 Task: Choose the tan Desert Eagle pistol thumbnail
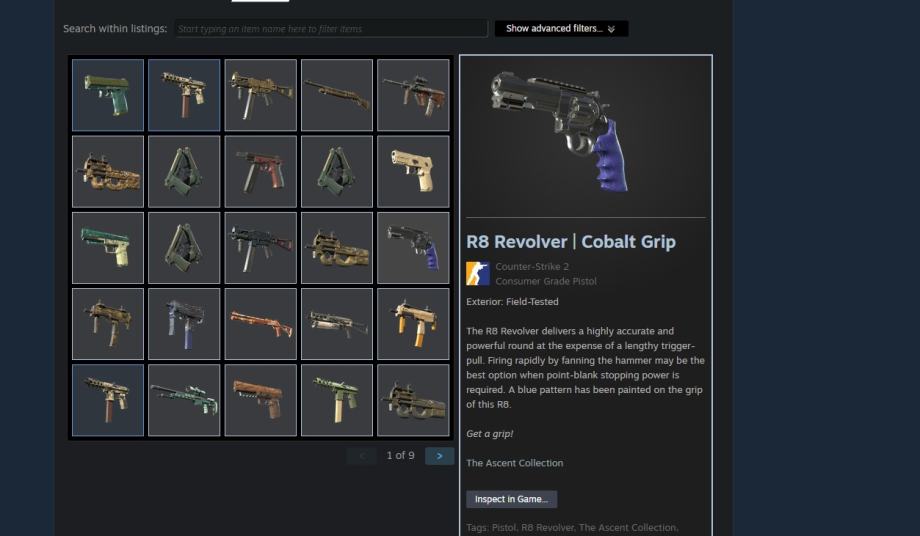click(x=413, y=171)
